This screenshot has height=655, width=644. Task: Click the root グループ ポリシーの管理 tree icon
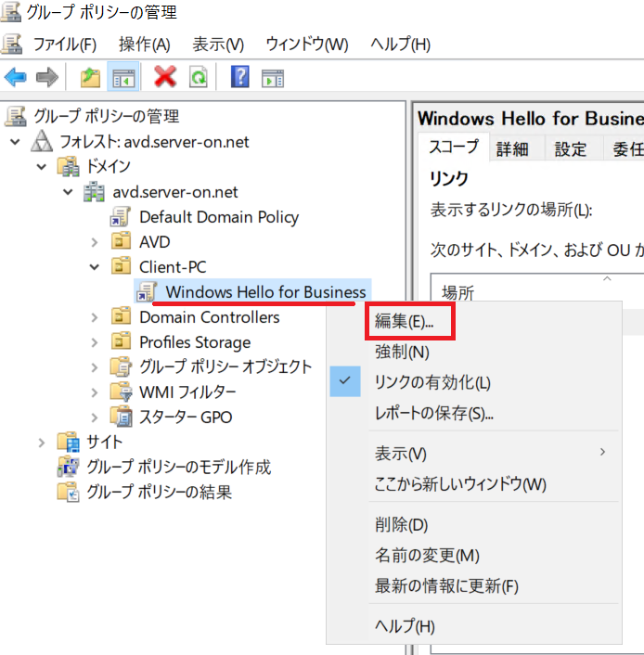[16, 116]
